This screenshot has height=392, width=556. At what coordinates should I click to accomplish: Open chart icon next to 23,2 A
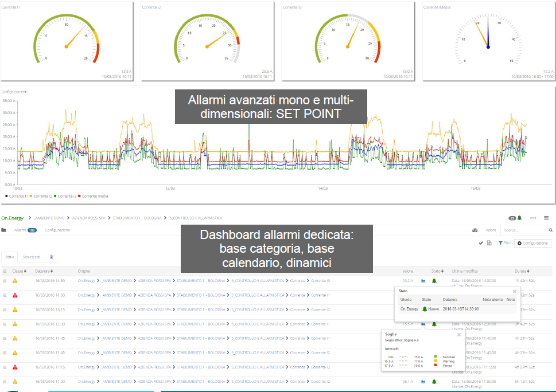coord(423,281)
